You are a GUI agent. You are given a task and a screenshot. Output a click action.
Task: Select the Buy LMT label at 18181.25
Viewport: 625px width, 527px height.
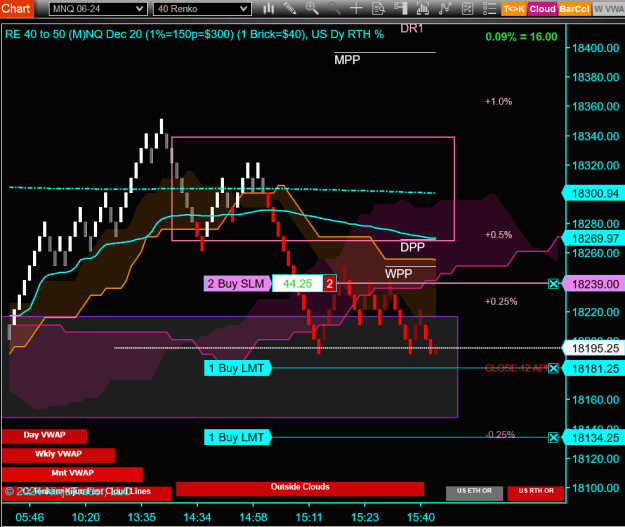(x=238, y=368)
